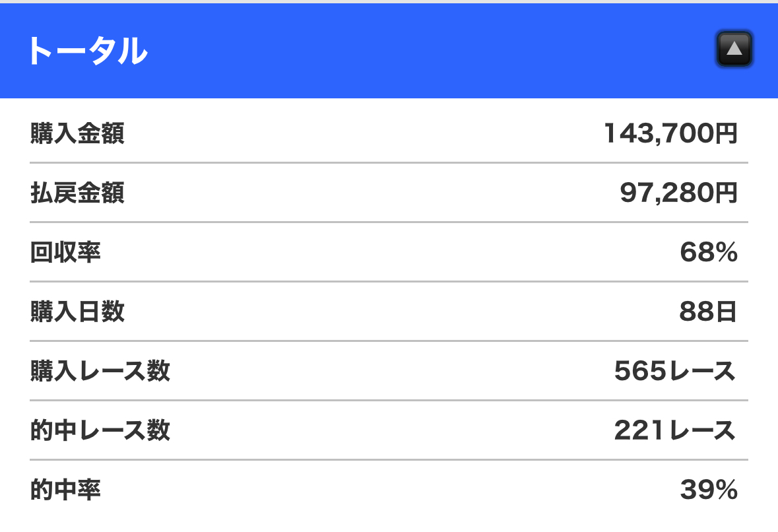This screenshot has height=532, width=778.
Task: Click the number 39 in the hit rate
Action: point(694,490)
